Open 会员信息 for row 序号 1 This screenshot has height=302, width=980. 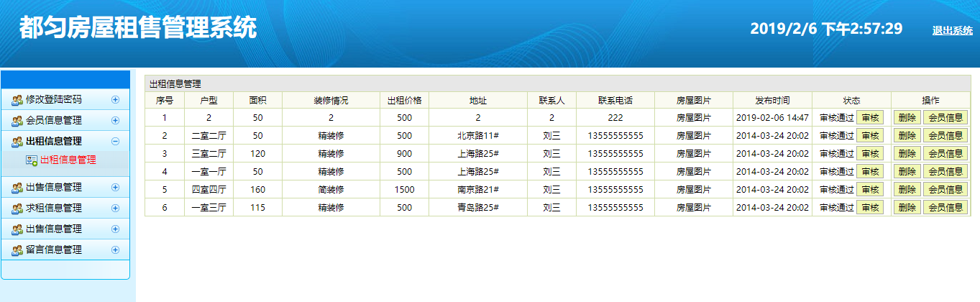click(x=945, y=117)
